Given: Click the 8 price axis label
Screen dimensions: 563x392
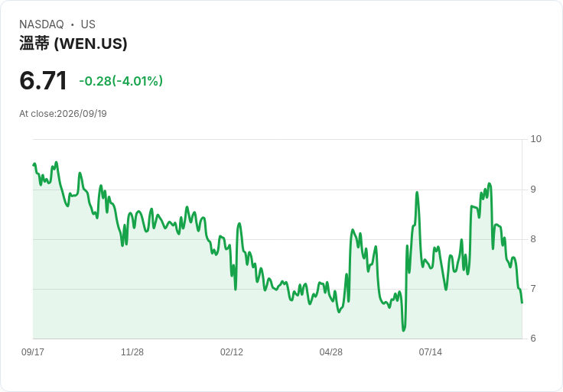Looking at the screenshot, I should (533, 239).
